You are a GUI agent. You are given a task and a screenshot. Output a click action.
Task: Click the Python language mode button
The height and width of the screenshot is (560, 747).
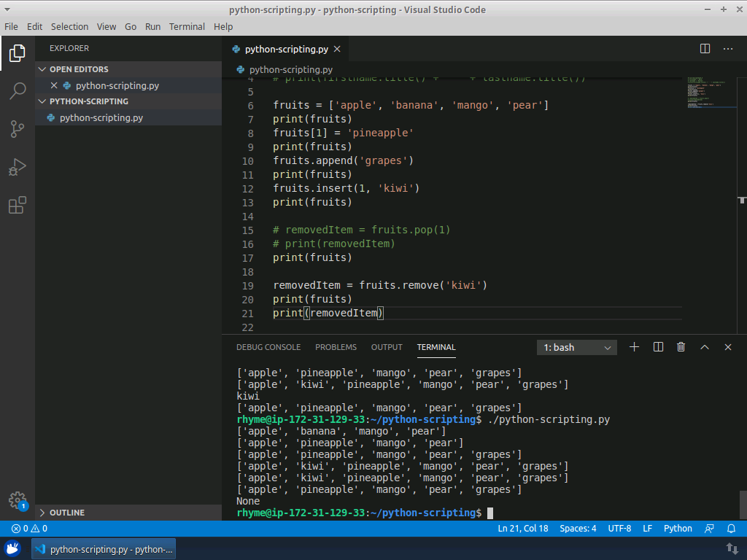tap(678, 529)
